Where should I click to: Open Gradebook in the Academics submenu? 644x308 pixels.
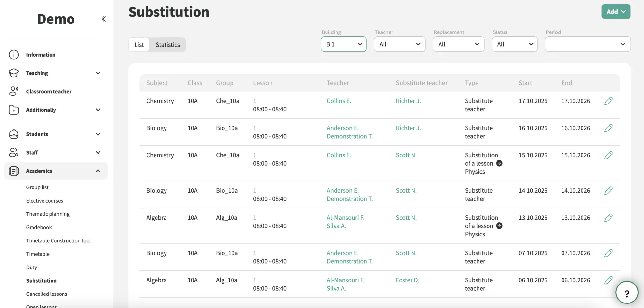(x=39, y=227)
